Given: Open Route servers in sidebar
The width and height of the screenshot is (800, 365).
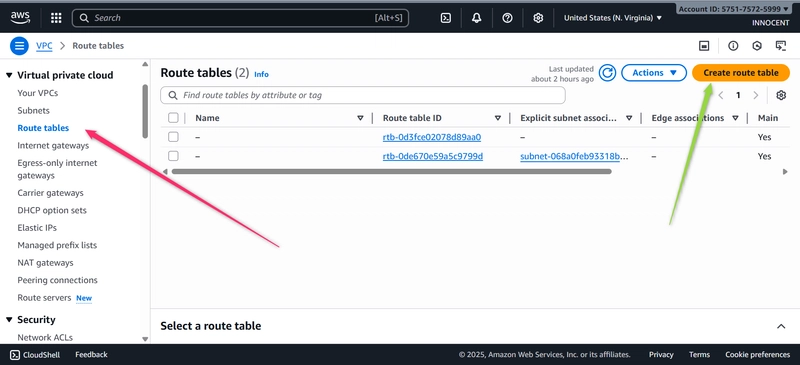Looking at the screenshot, I should 44,298.
